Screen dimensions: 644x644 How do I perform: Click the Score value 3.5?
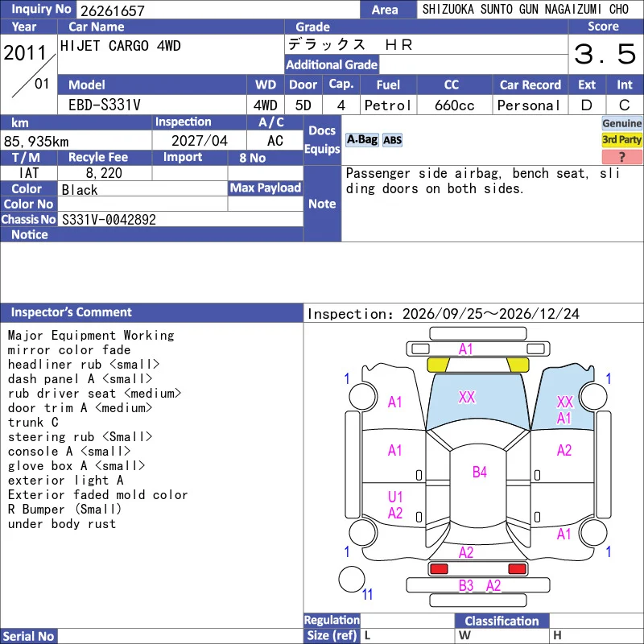605,54
